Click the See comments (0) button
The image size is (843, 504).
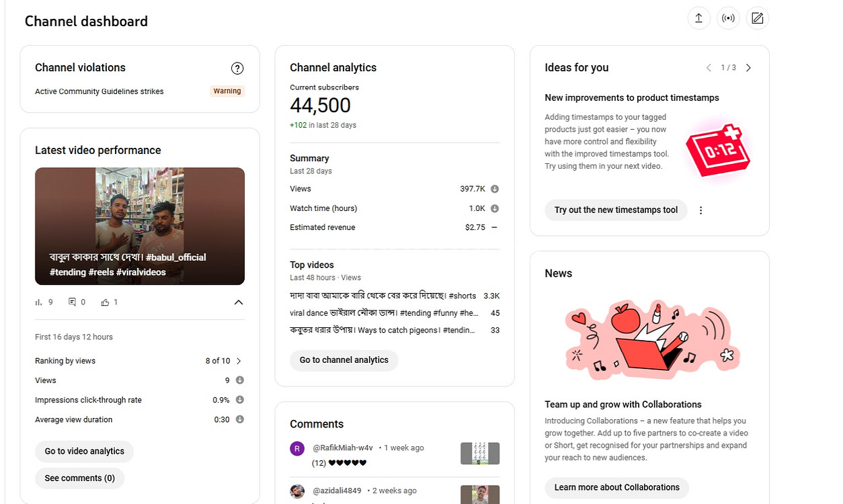[79, 478]
